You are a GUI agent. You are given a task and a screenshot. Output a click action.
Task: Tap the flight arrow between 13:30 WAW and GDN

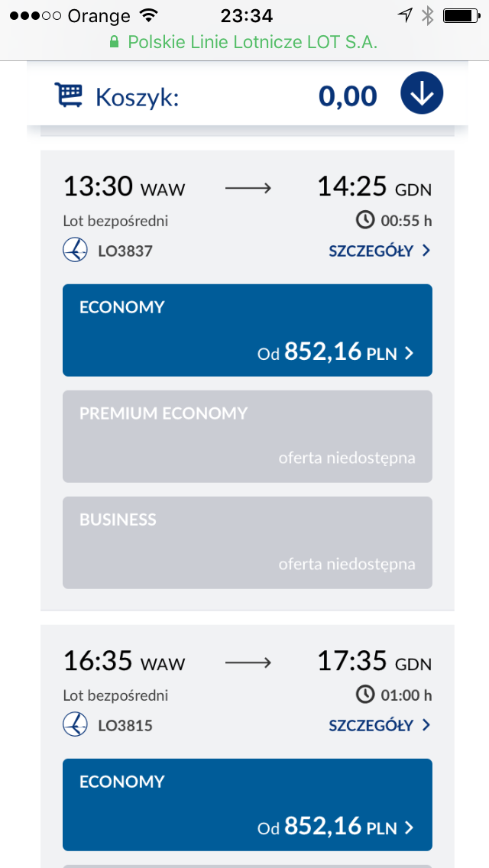click(248, 189)
